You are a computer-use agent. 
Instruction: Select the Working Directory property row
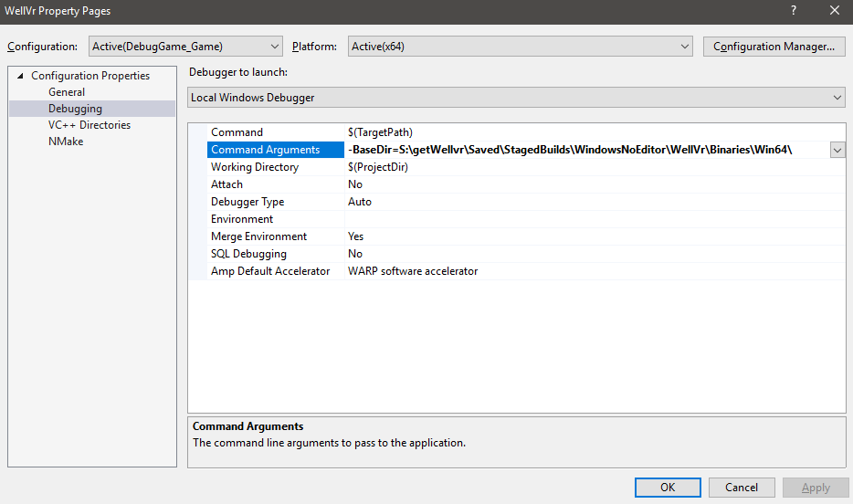pyautogui.click(x=254, y=167)
